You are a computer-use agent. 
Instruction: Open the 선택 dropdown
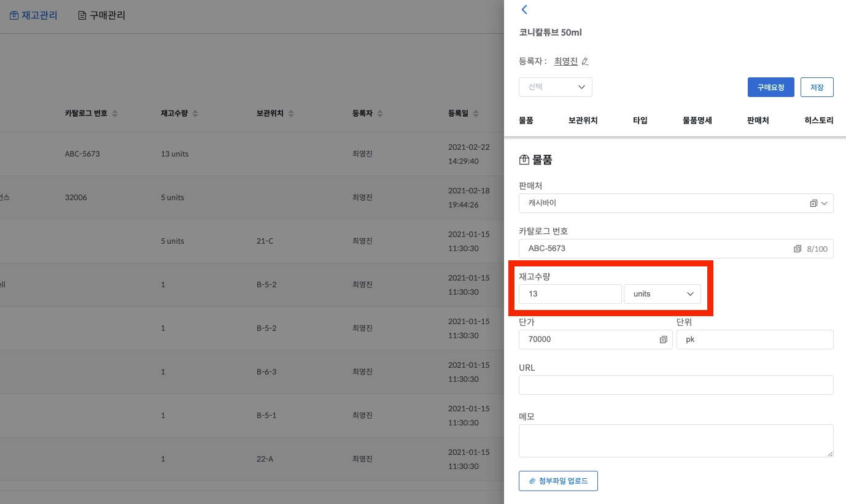tap(556, 87)
